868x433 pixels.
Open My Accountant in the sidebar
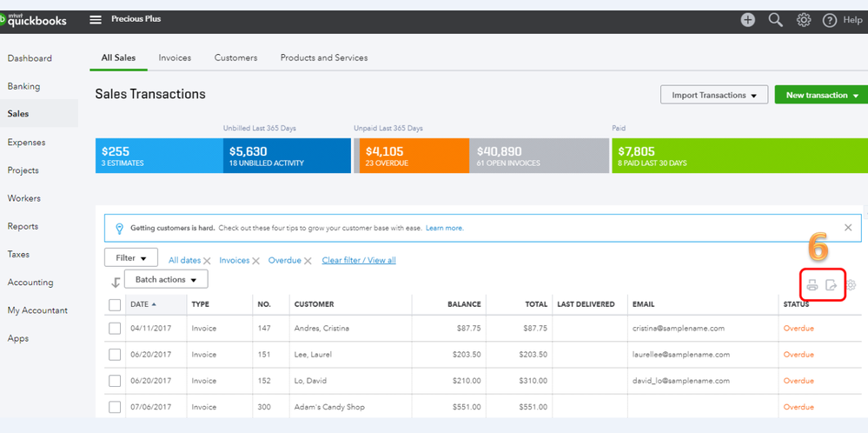coord(37,310)
